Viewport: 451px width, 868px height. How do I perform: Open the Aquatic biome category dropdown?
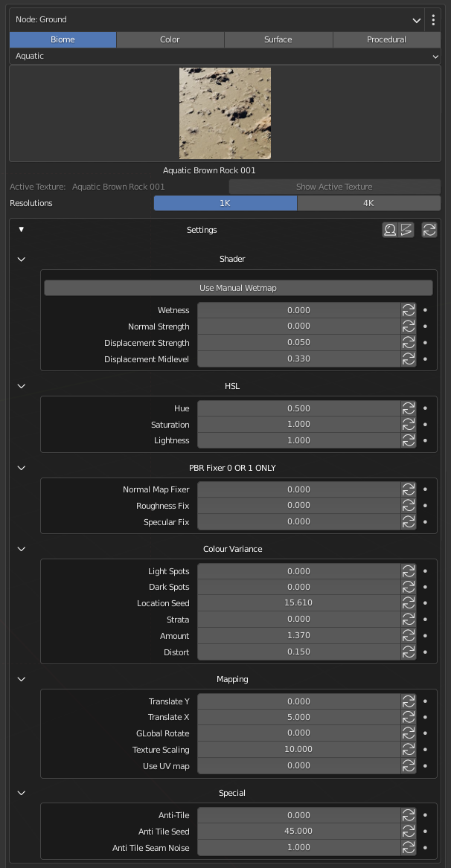tap(225, 56)
